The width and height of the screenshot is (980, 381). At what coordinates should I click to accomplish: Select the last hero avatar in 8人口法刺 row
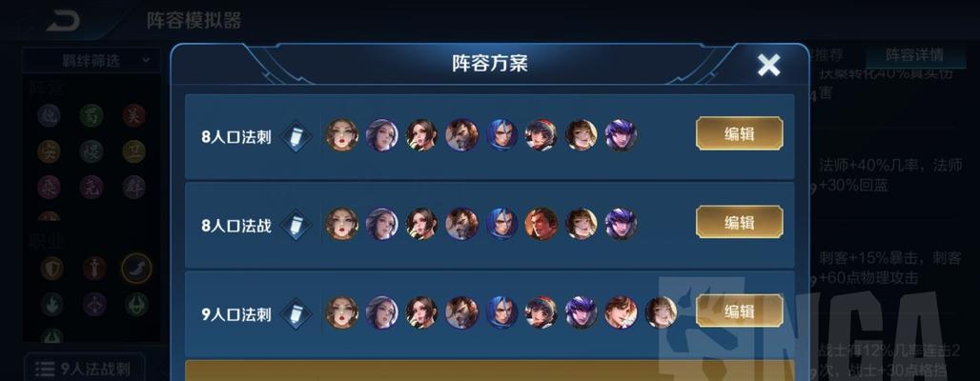[621, 135]
